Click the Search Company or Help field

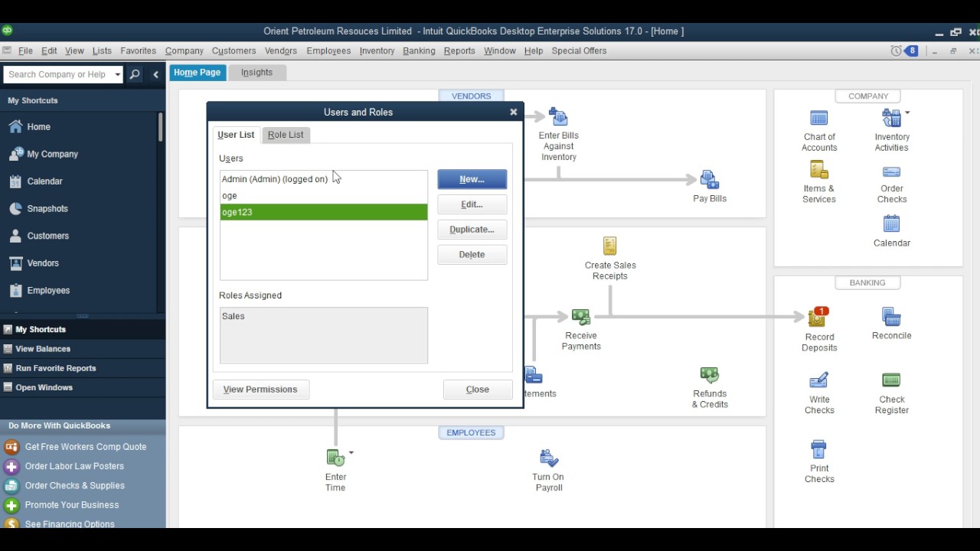[x=57, y=74]
